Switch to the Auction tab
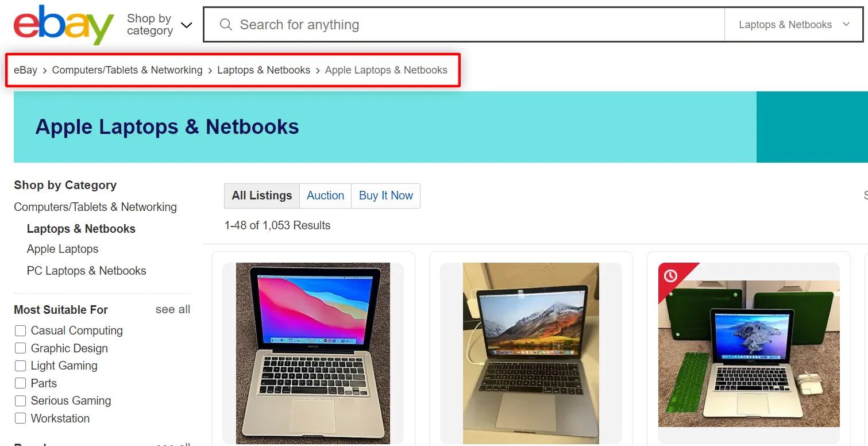 click(x=325, y=195)
